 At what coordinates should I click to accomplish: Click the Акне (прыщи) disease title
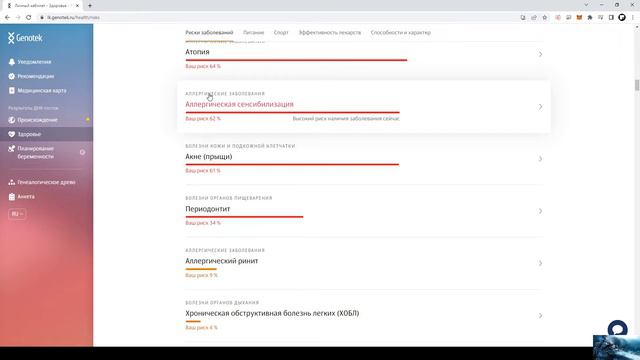click(209, 157)
